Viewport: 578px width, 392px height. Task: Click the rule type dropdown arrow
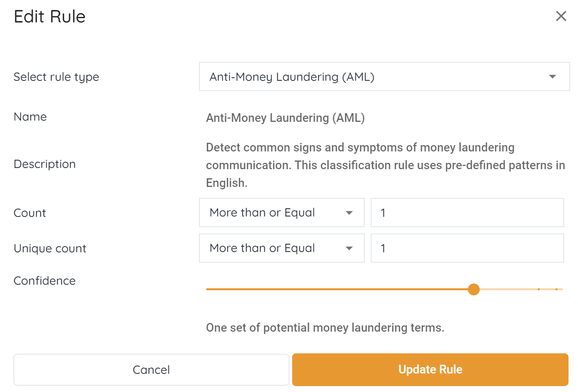tap(552, 77)
